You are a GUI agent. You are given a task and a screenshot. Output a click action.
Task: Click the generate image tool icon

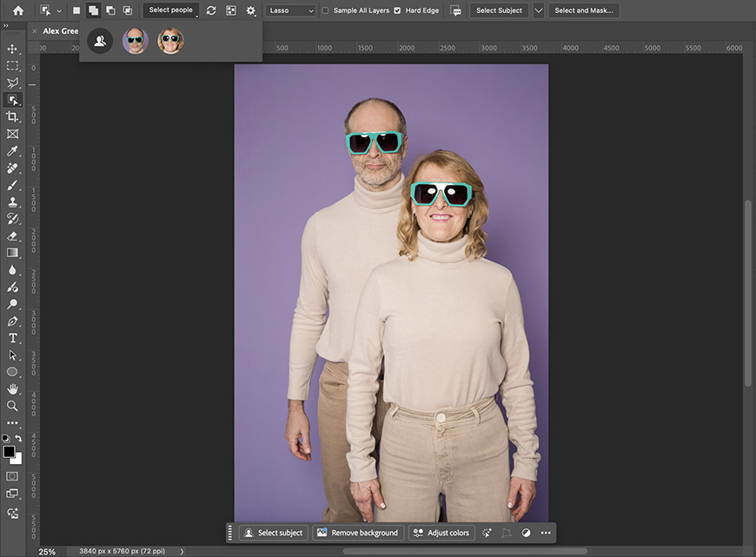click(12, 513)
